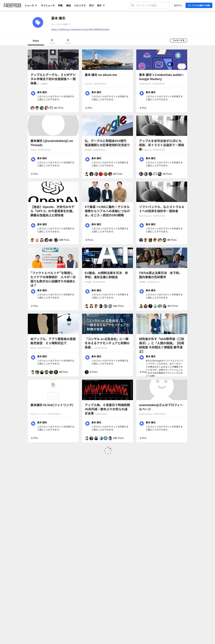Expand the ニュース dropdown menu
This screenshot has width=215, height=644.
click(x=31, y=5)
